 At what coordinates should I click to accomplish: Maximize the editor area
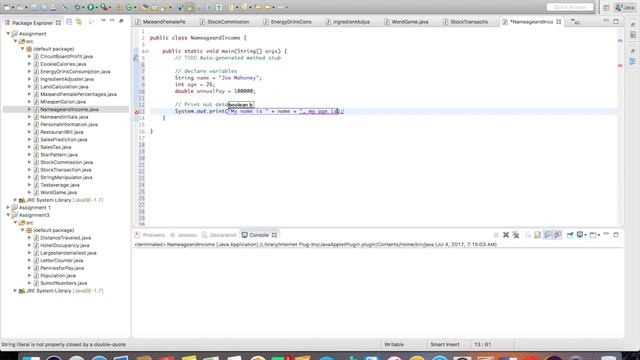(x=616, y=21)
